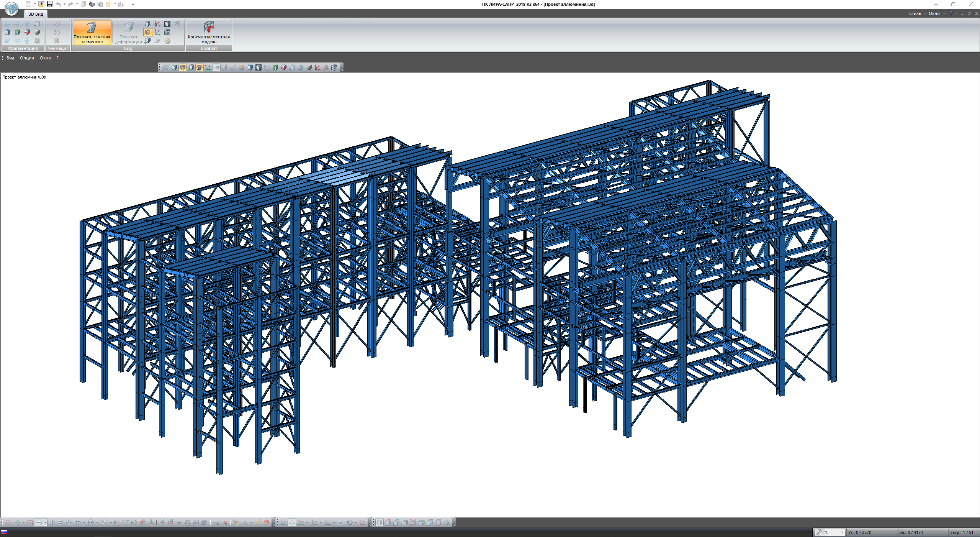This screenshot has width=980, height=537.
Task: Click the coordinate axes icon in the floating toolbar
Action: (208, 67)
